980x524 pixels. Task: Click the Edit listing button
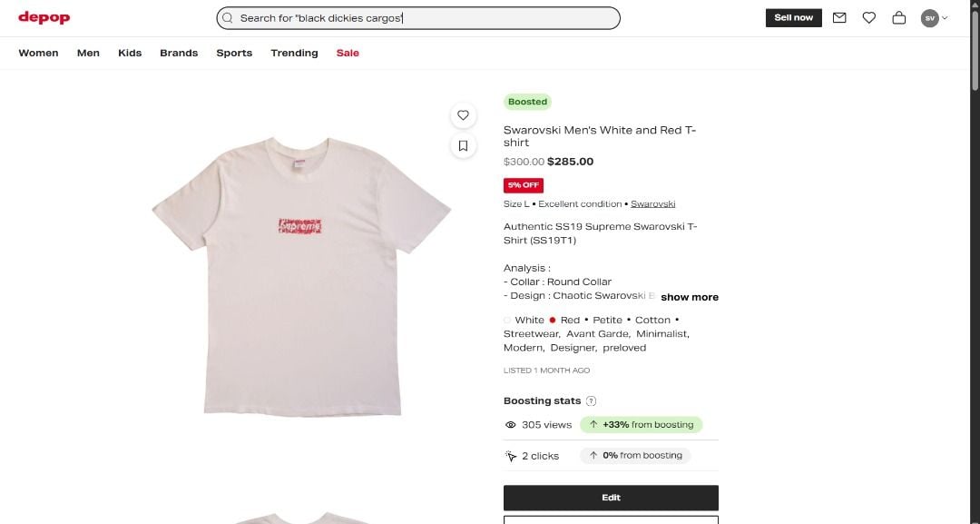611,498
